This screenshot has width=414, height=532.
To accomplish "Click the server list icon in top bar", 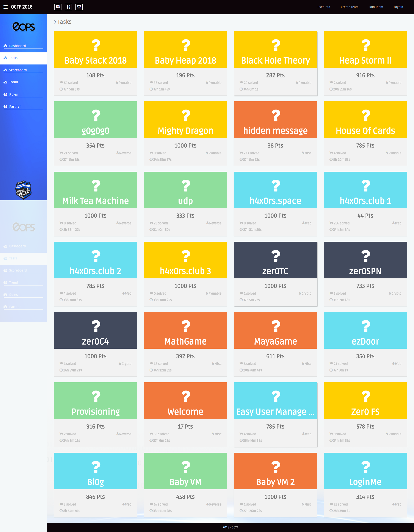I will click(x=58, y=7).
